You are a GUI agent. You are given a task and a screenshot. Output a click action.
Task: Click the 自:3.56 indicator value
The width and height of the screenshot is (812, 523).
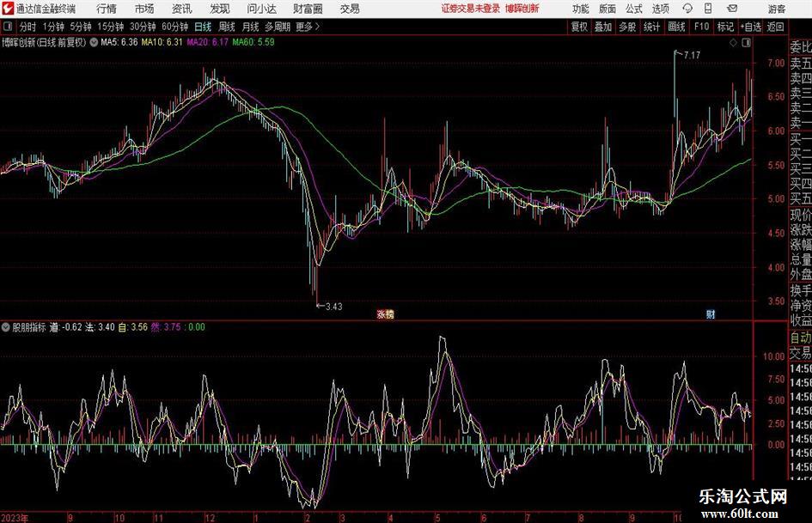click(x=132, y=327)
